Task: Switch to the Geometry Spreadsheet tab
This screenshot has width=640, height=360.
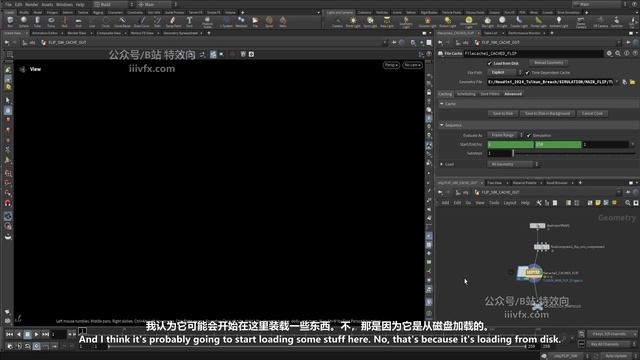Action: 180,33
